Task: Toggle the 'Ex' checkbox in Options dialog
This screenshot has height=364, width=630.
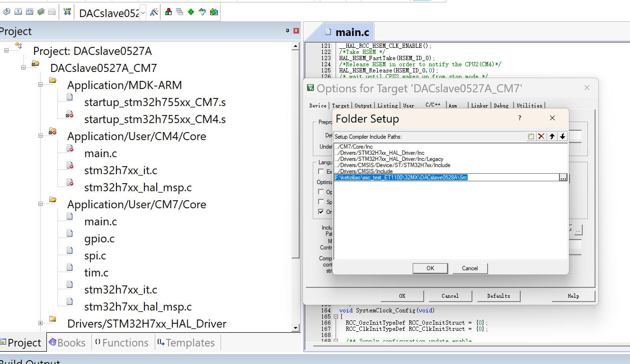Action: (x=321, y=172)
